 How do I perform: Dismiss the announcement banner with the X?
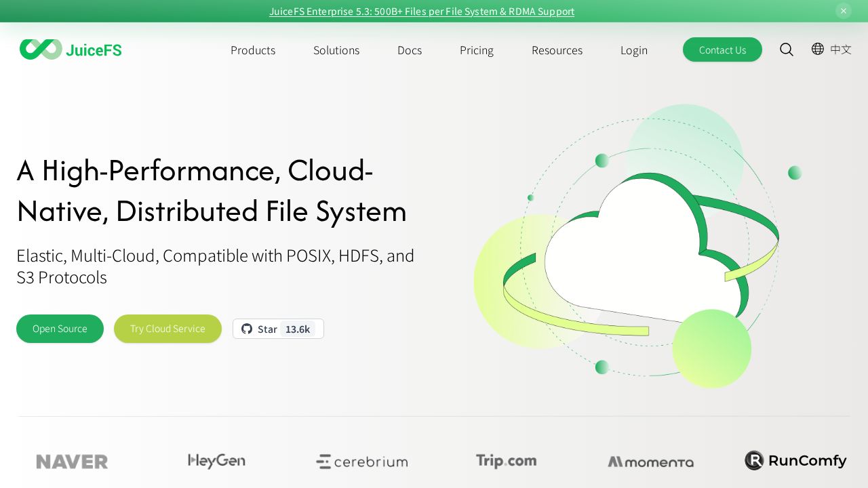click(844, 11)
